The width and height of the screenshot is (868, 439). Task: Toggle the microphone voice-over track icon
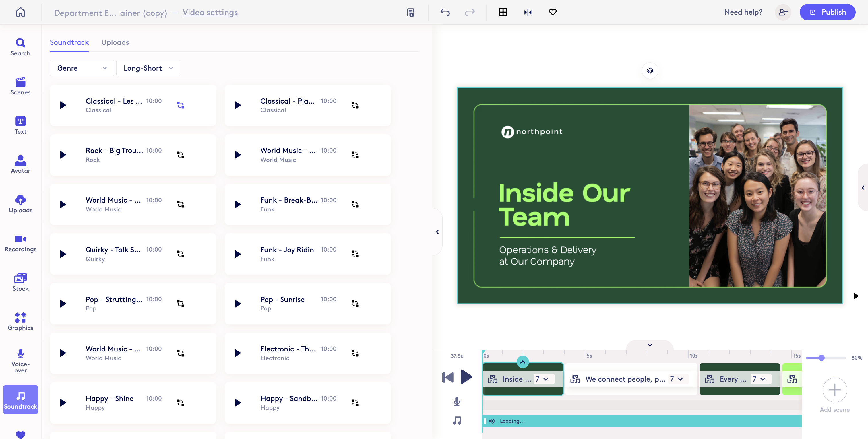[457, 401]
